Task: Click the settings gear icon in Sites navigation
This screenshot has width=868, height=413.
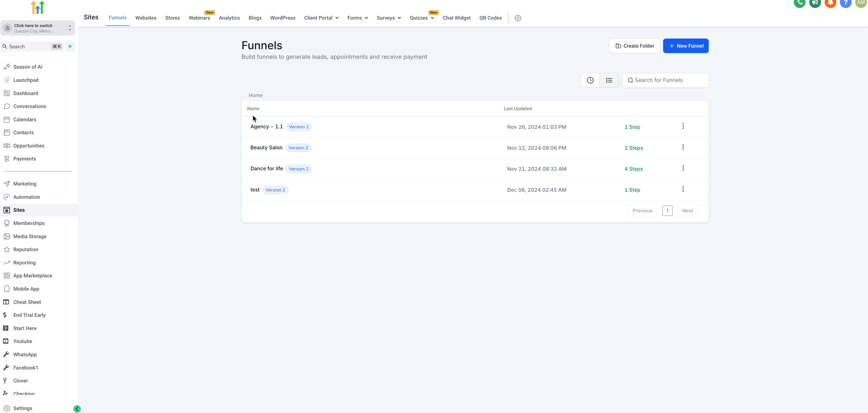Action: (x=518, y=18)
